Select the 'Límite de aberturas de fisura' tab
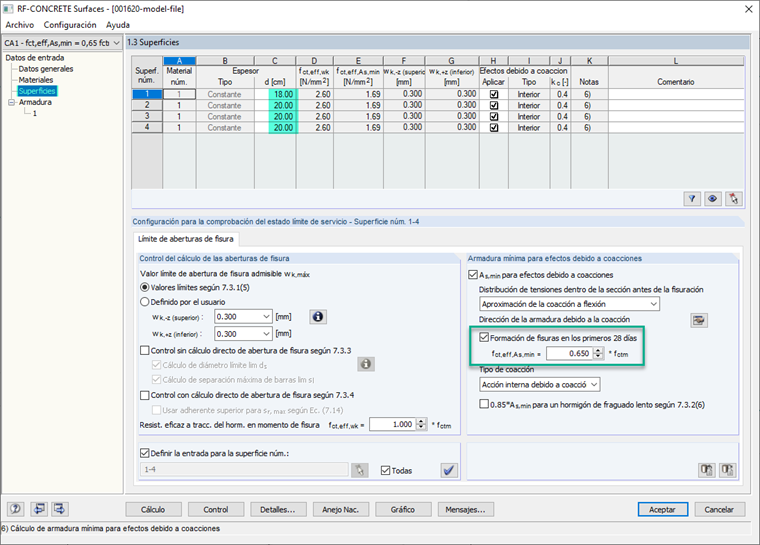 click(x=186, y=239)
